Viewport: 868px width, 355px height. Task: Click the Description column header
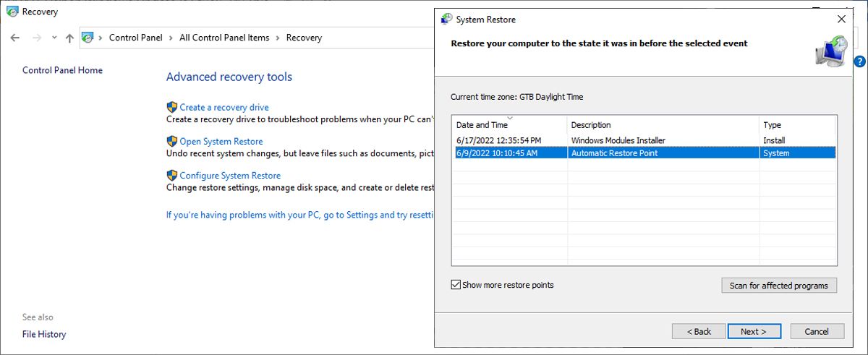tap(591, 125)
